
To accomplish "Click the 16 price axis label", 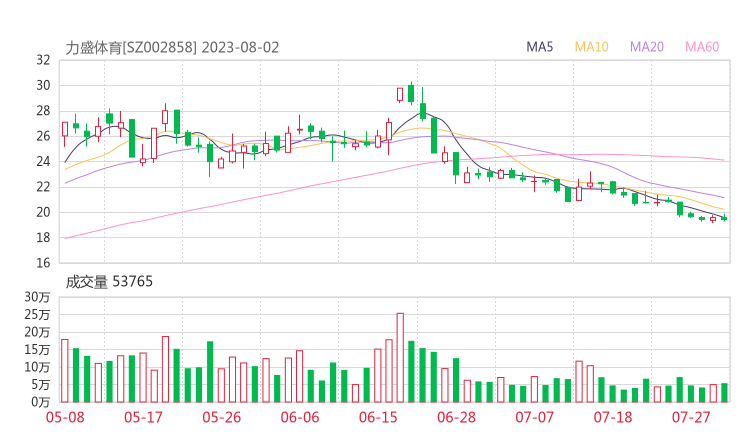I will [x=43, y=263].
